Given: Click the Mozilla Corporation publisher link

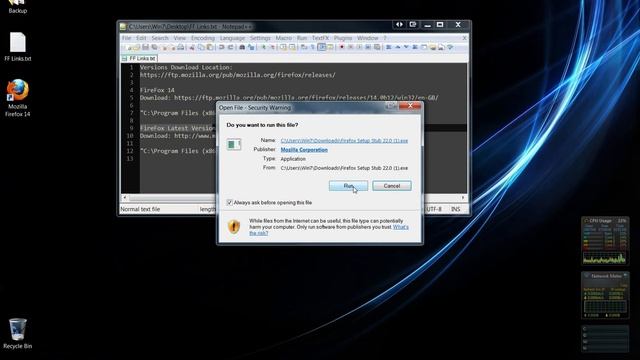Looking at the screenshot, I should [304, 150].
